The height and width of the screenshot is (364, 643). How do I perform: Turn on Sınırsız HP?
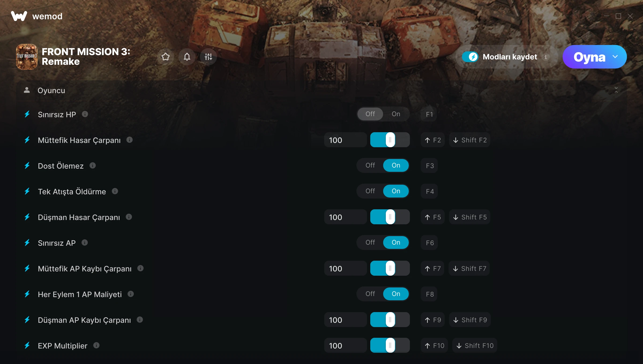click(396, 114)
